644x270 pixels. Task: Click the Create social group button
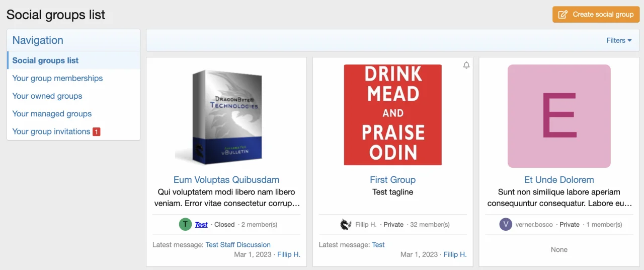(x=596, y=14)
